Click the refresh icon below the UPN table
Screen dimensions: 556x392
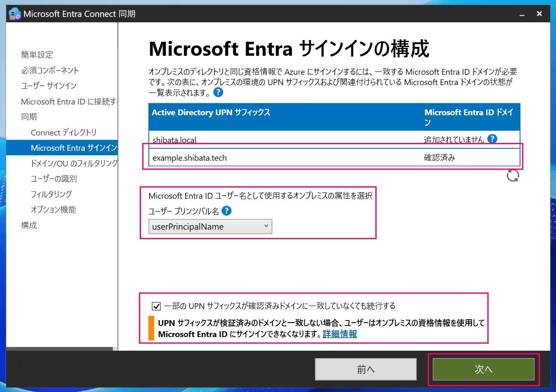point(513,176)
